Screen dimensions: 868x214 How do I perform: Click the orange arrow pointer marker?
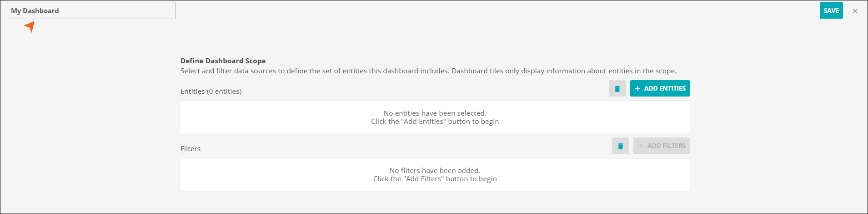coord(30,26)
